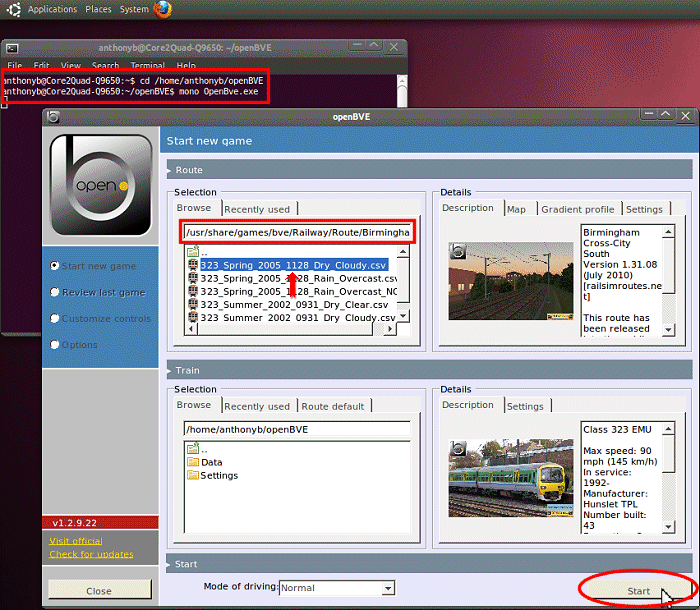Click the Close button
700x610 pixels.
pos(99,591)
